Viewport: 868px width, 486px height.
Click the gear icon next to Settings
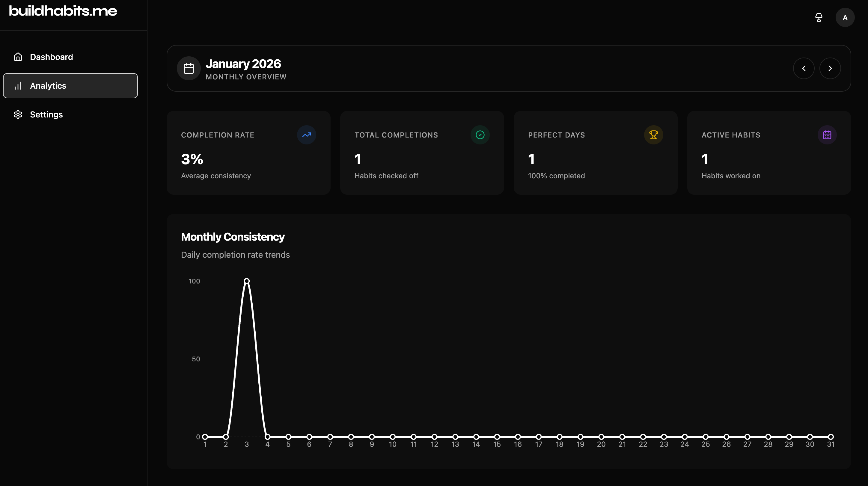pos(18,114)
